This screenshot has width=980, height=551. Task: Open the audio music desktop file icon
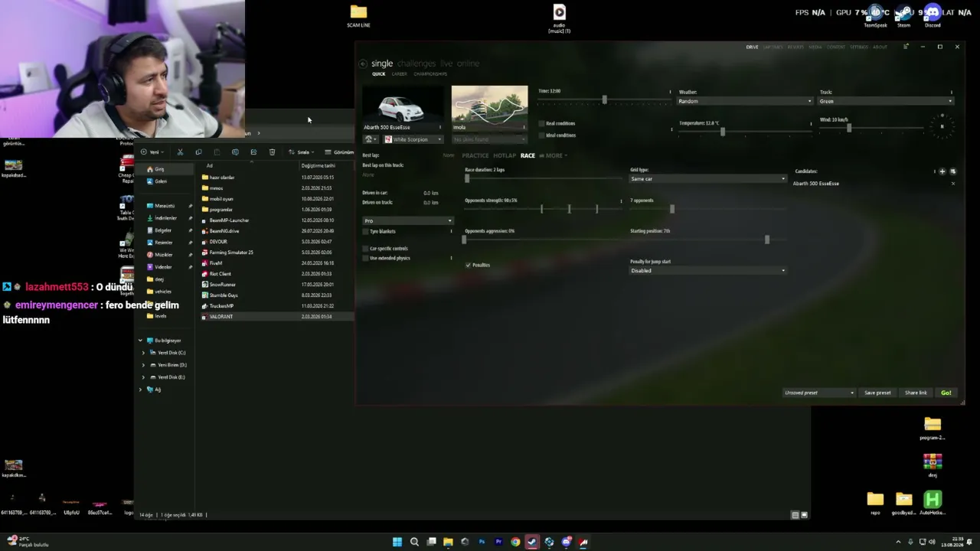coord(560,18)
